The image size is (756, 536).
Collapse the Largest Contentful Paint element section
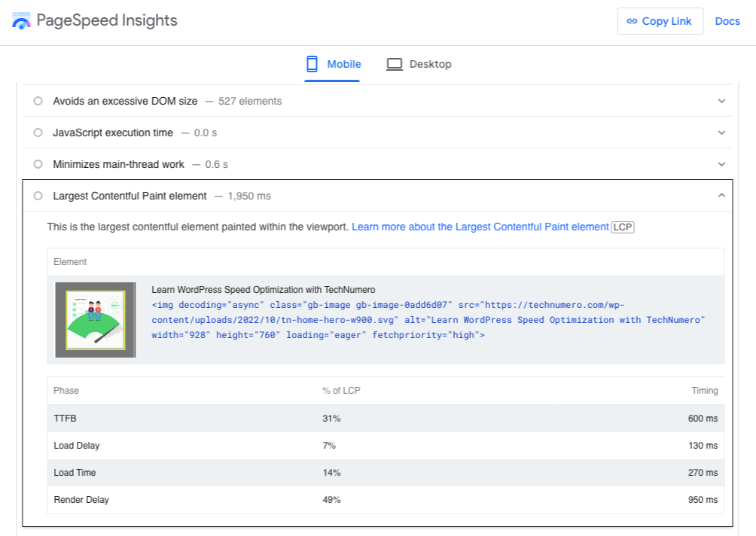(721, 195)
